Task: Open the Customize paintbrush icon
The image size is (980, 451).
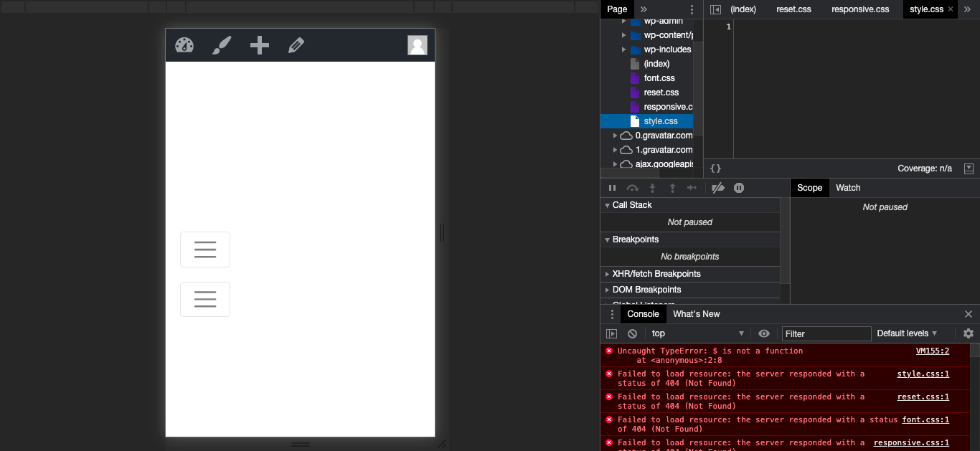Action: point(222,45)
